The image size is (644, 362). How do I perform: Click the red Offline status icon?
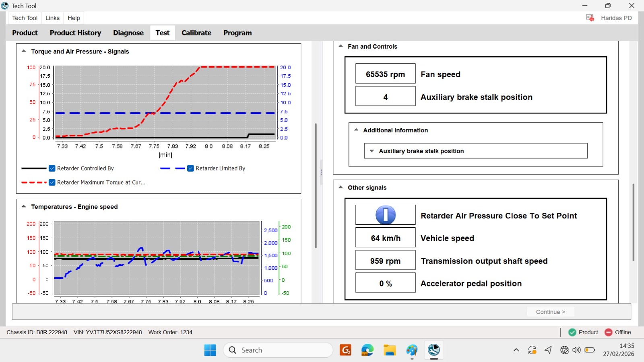(x=608, y=332)
